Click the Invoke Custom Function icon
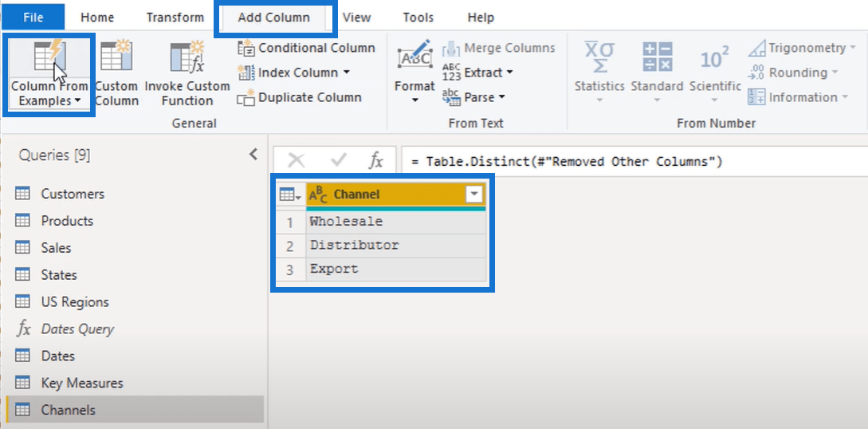This screenshot has width=868, height=429. point(187,55)
